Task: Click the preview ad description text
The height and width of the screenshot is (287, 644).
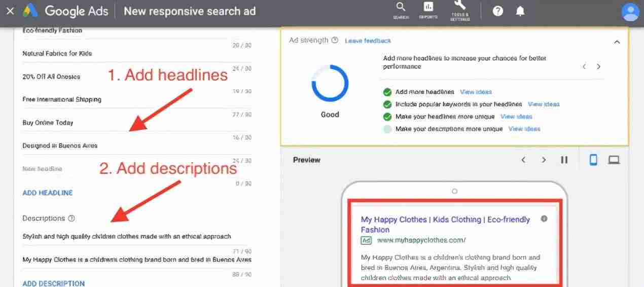Action: pos(450,267)
